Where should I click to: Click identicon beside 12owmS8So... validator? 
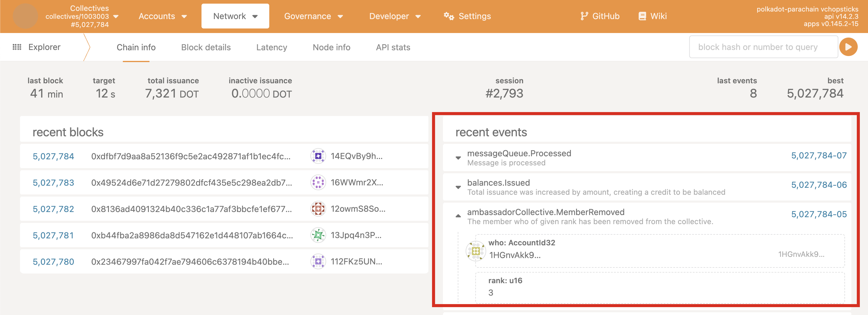pos(317,209)
